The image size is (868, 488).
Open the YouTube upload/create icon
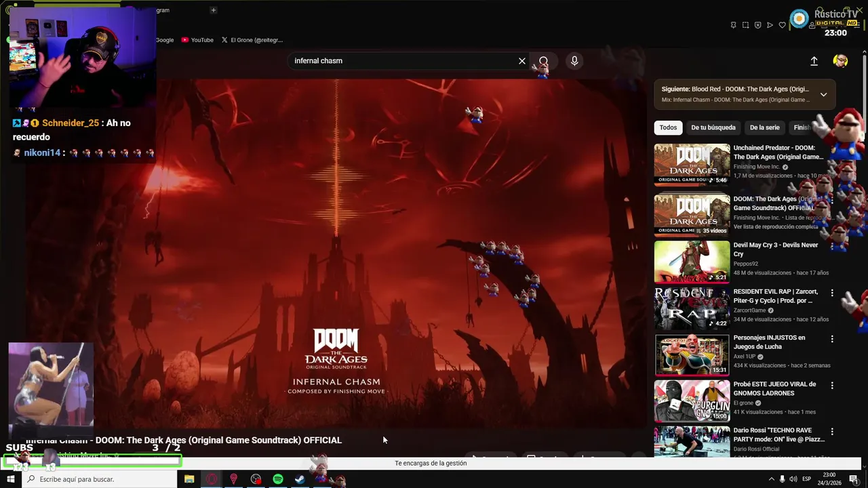[x=814, y=61]
